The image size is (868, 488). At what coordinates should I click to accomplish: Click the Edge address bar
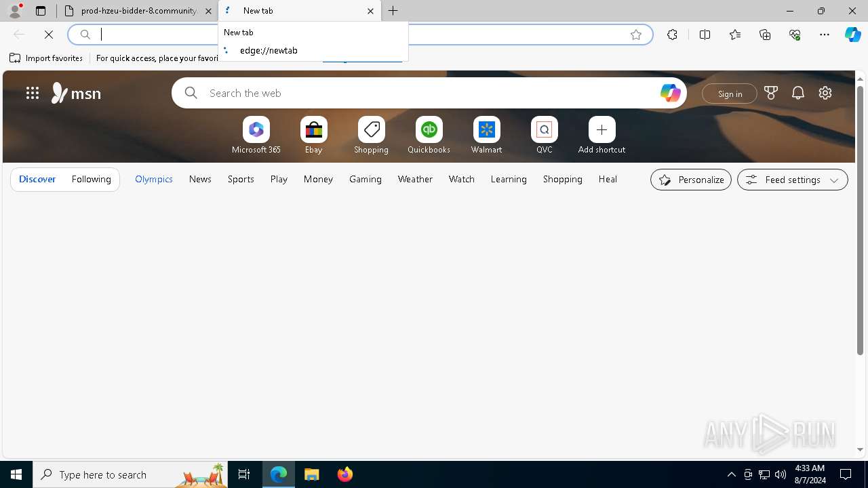pyautogui.click(x=359, y=35)
